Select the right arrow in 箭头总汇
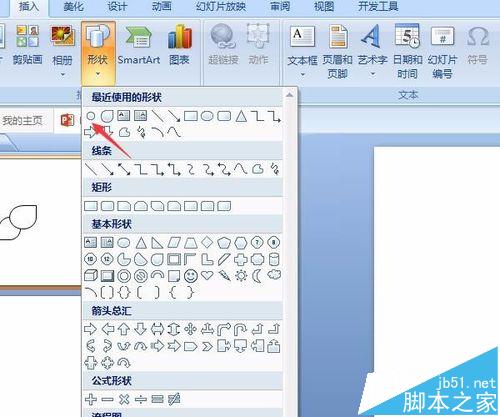Image resolution: width=500 pixels, height=417 pixels. [x=90, y=329]
